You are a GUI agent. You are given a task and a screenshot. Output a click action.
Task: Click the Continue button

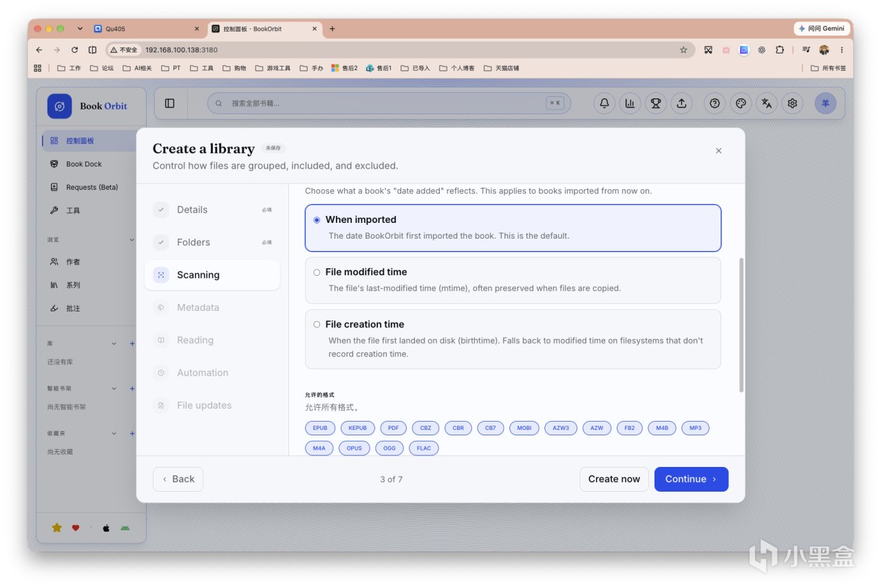[691, 479]
